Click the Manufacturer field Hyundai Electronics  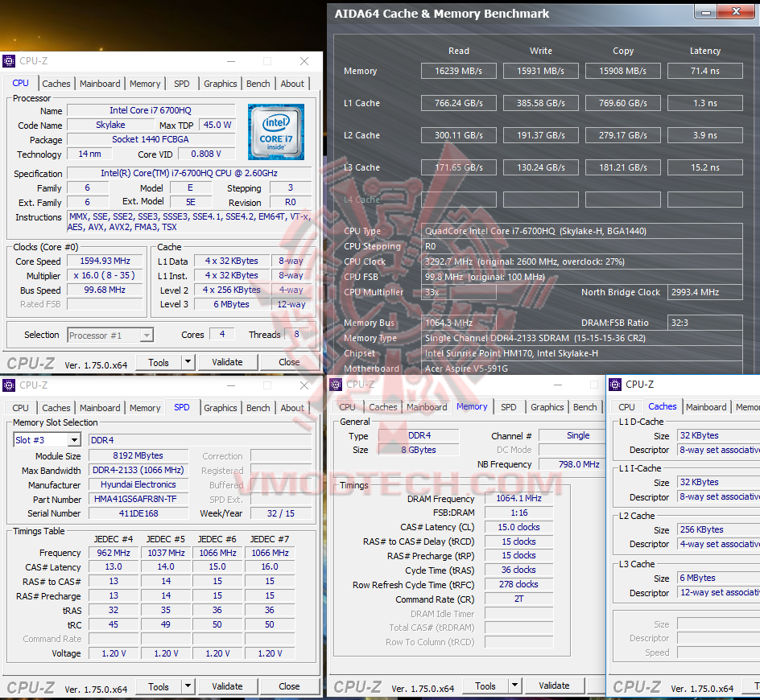tap(138, 484)
